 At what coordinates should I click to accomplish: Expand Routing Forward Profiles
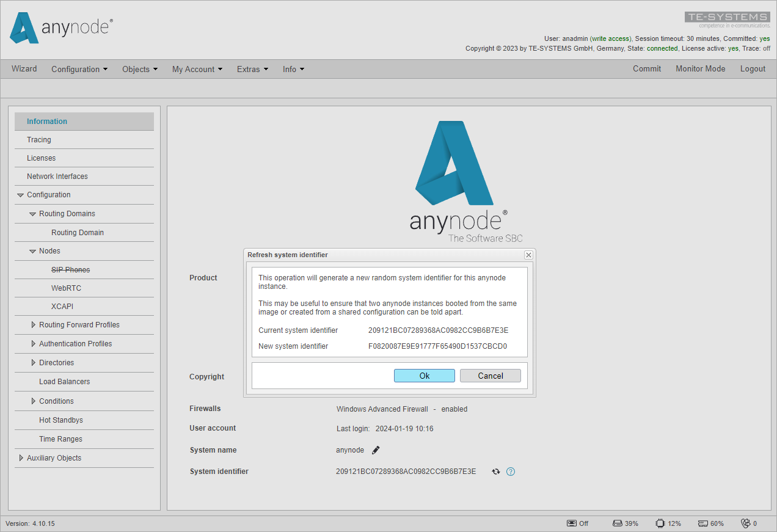(x=34, y=325)
